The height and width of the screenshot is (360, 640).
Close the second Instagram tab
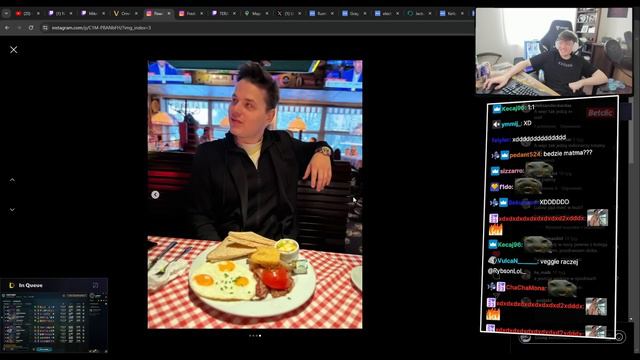(x=202, y=13)
